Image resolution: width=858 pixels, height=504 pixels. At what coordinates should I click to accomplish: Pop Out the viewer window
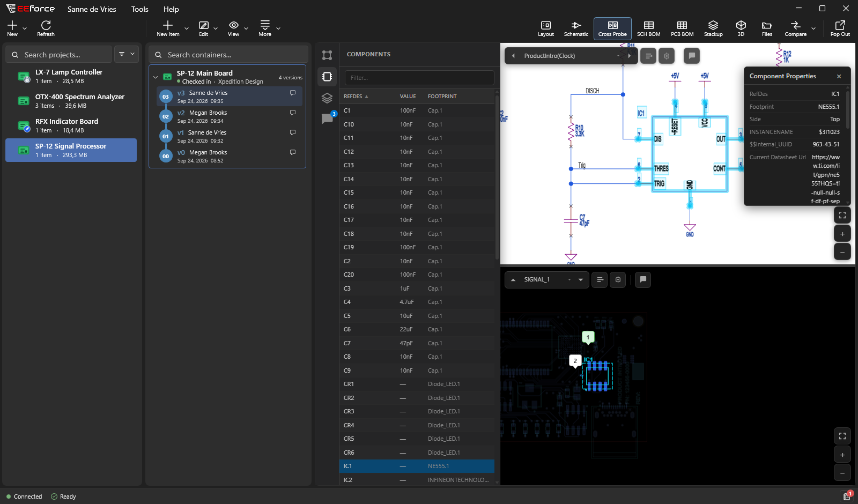pos(840,28)
